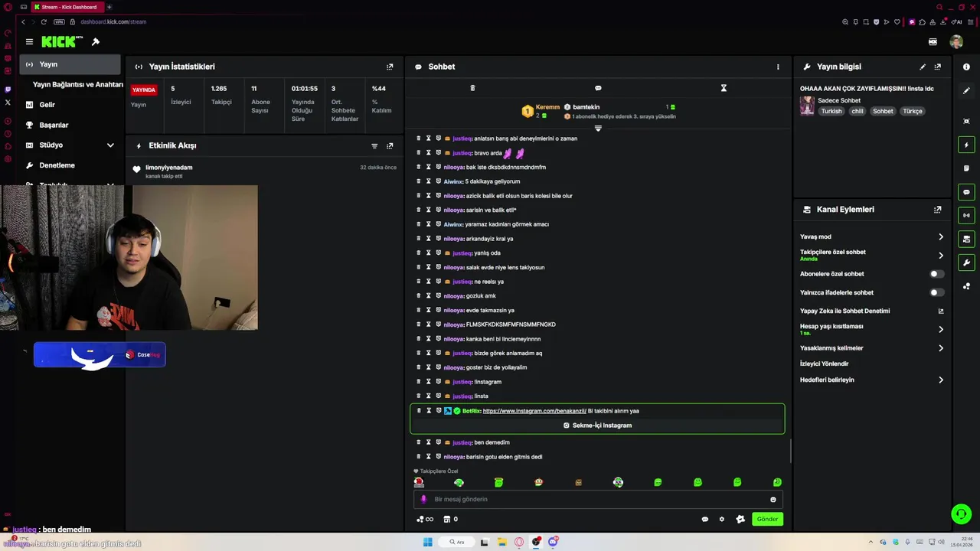
Task: Open Yasaklanmış kelimeler options arrow
Action: tap(941, 348)
